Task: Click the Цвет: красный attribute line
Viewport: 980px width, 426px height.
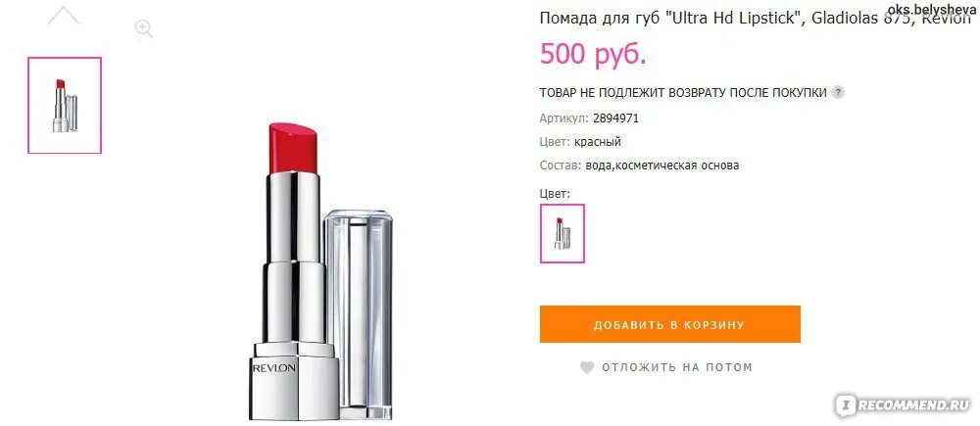Action: [x=580, y=142]
